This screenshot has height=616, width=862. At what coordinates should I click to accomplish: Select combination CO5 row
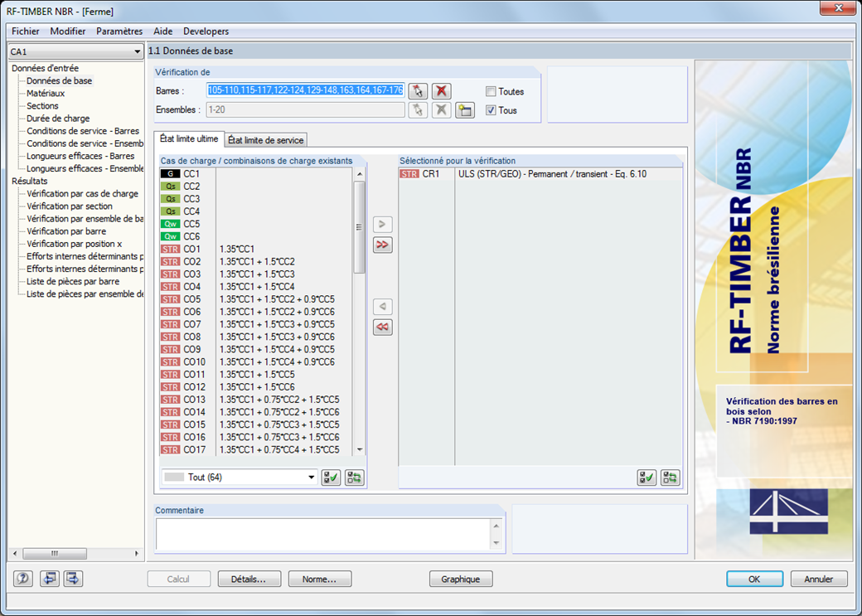(255, 299)
